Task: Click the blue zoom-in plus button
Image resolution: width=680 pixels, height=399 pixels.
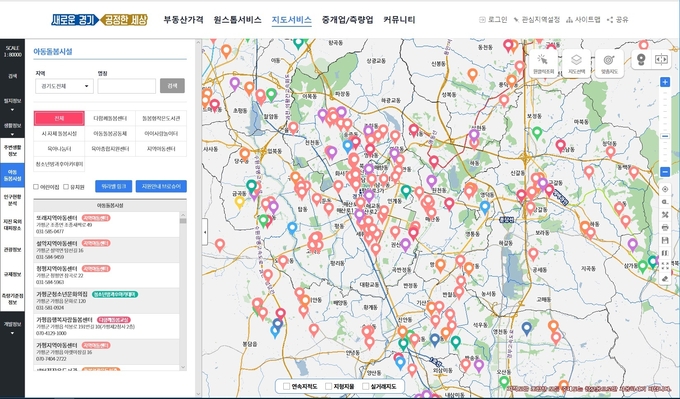Action: (665, 82)
